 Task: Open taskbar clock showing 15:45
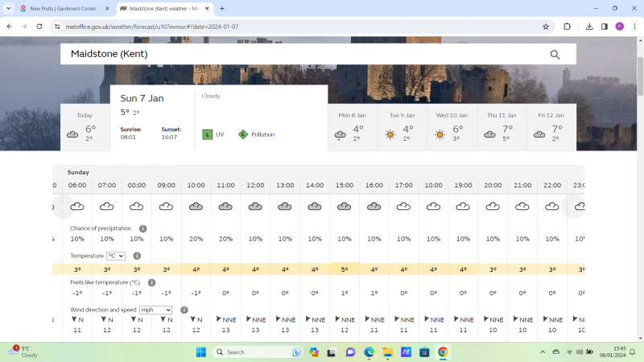[x=613, y=352]
